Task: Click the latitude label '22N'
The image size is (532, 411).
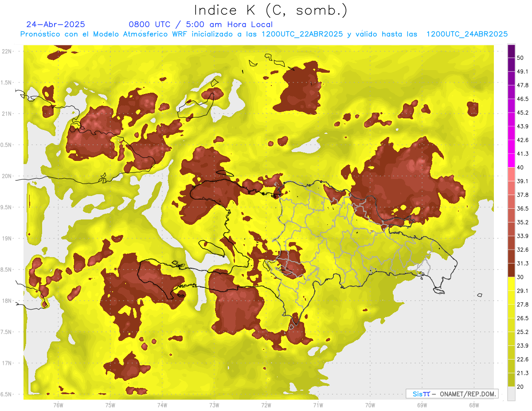Action: coord(7,51)
